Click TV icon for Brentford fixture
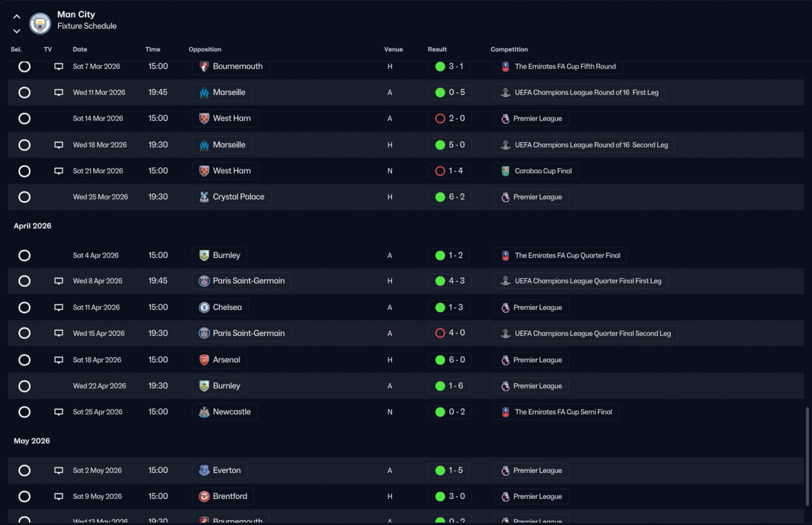The height and width of the screenshot is (525, 812). click(58, 496)
